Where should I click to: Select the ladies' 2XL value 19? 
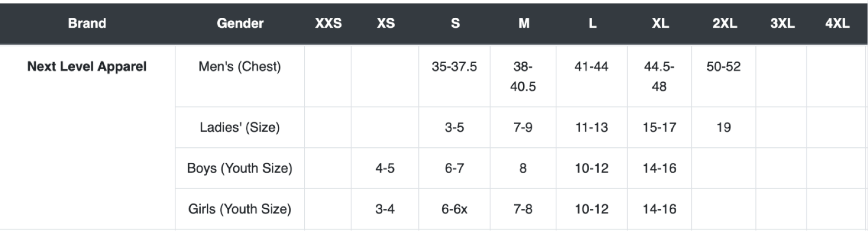724,127
